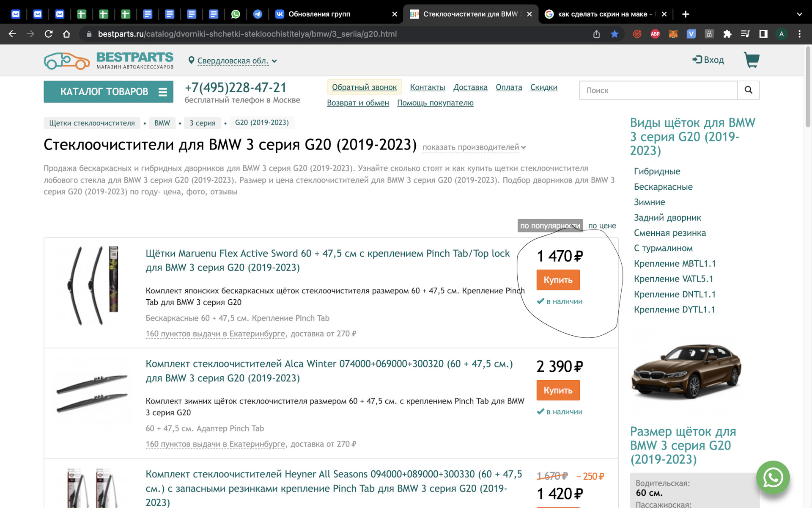Image resolution: width=812 pixels, height=508 pixels.
Task: Open Heyner All Seasons product title
Action: [334, 488]
